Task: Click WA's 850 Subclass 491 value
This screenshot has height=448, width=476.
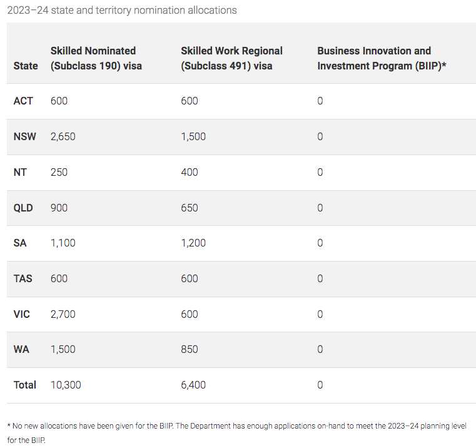Action: click(190, 349)
